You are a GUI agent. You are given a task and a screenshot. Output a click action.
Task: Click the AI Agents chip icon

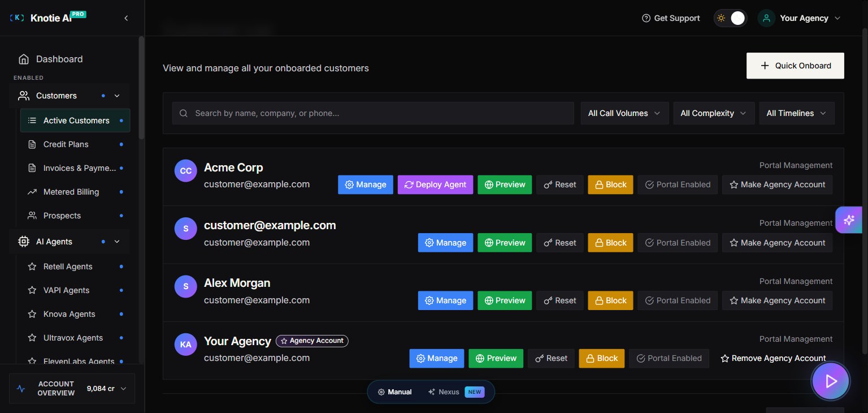coord(24,242)
